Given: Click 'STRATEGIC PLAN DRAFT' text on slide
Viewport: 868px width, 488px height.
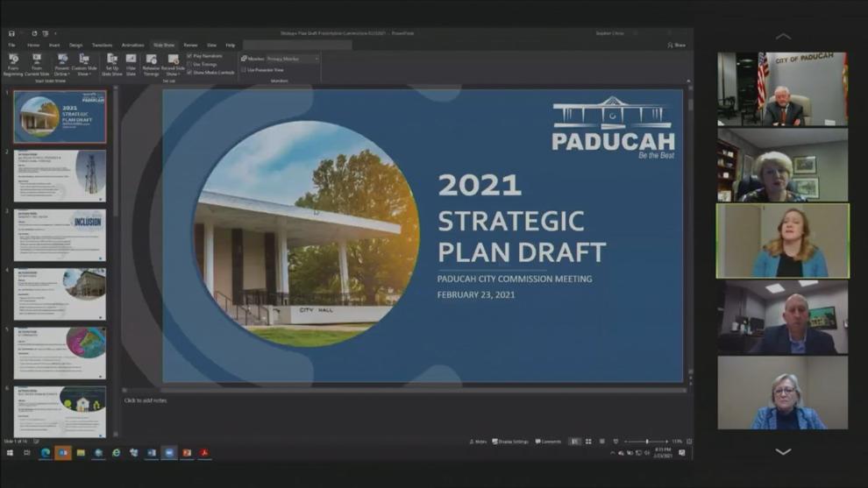Looking at the screenshot, I should tap(522, 237).
